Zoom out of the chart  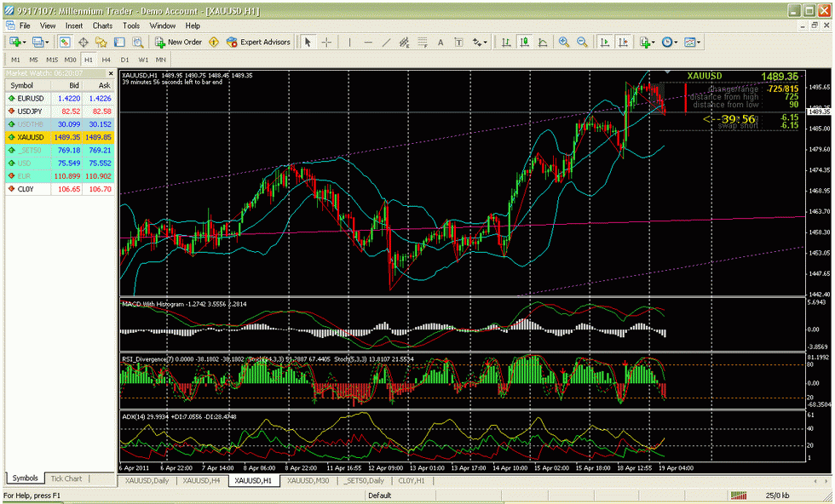(x=582, y=42)
